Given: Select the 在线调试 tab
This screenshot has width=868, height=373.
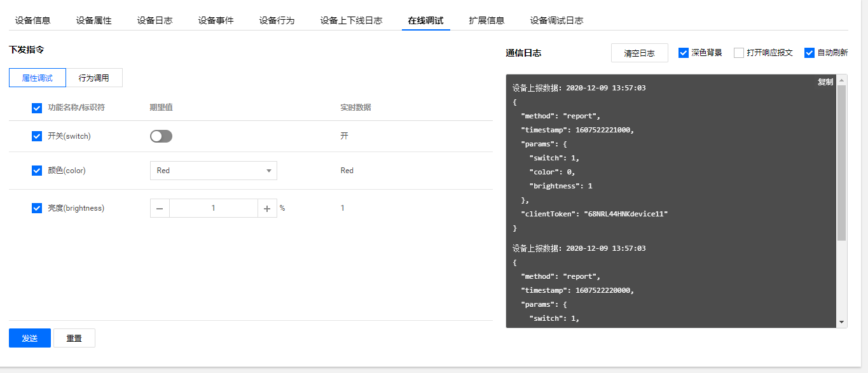Looking at the screenshot, I should pos(425,20).
